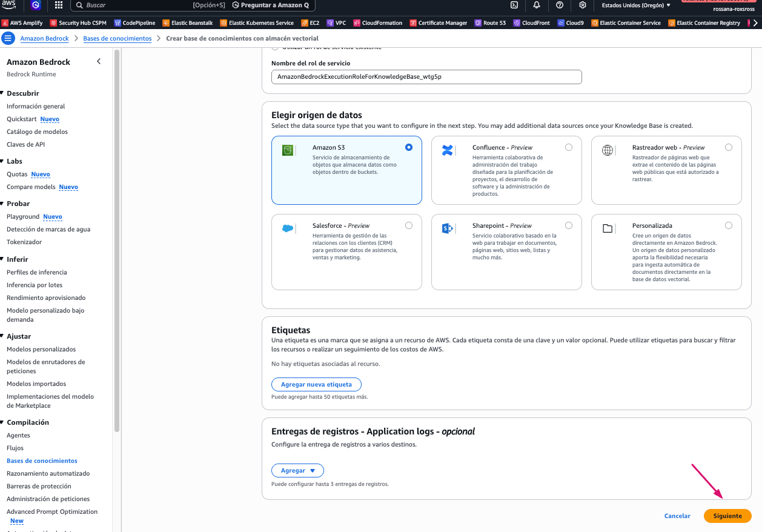Select the Rastreador web radio button

coord(728,147)
